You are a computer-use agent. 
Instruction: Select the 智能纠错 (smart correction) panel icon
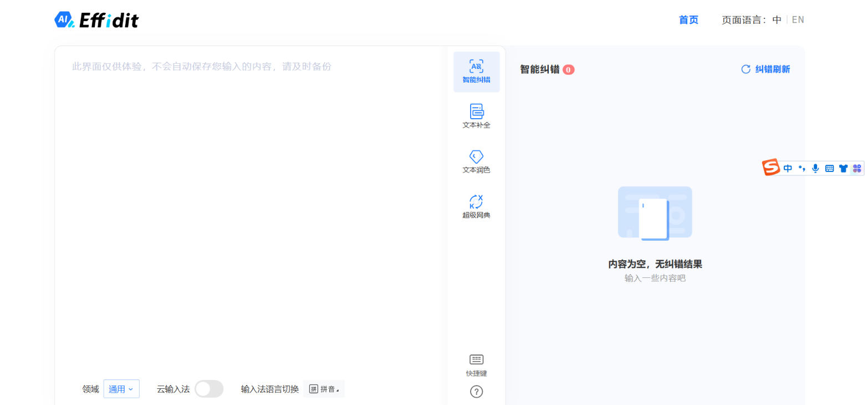pyautogui.click(x=477, y=71)
